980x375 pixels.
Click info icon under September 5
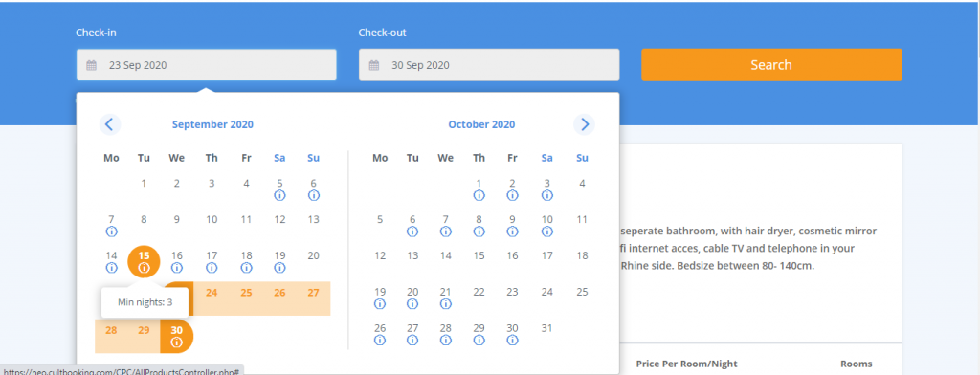pos(280,195)
